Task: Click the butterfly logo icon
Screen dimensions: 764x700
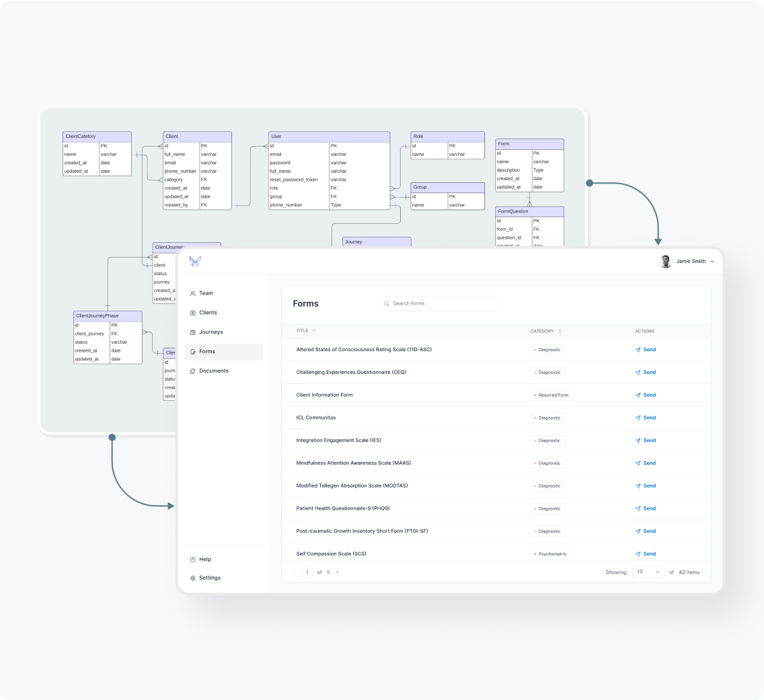Action: pos(195,262)
